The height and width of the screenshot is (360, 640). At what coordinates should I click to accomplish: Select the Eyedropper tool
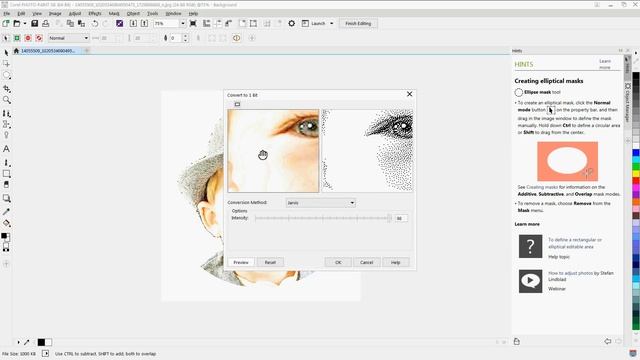click(x=6, y=211)
